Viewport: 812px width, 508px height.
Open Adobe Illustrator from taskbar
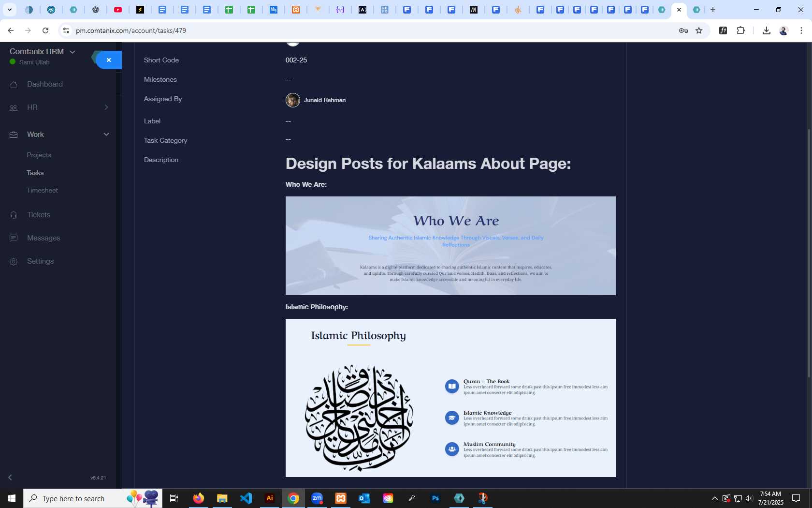[270, 498]
